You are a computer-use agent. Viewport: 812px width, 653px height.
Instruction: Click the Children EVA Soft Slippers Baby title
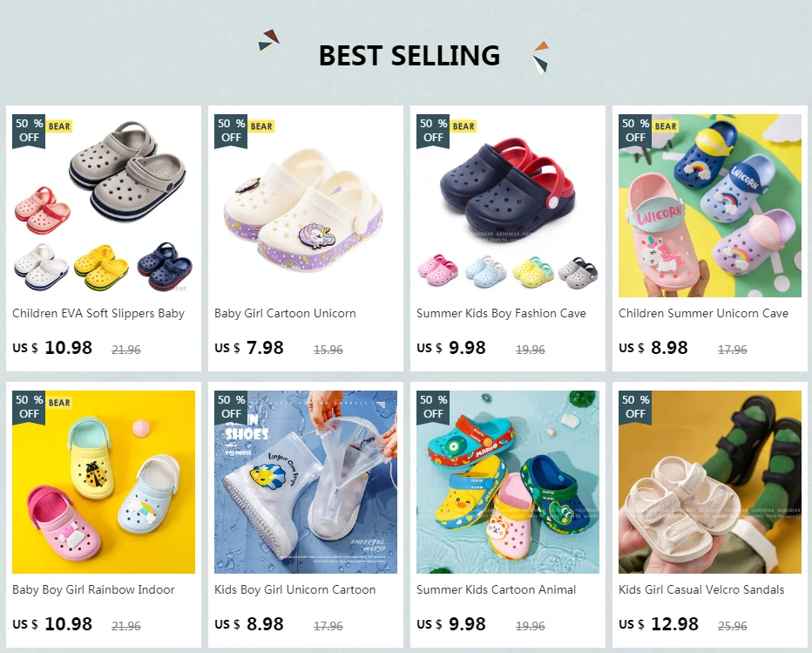pos(98,314)
